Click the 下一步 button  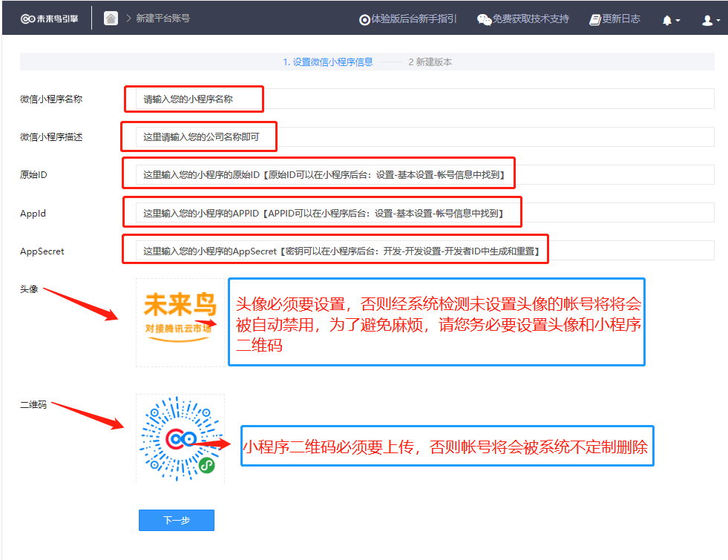pyautogui.click(x=177, y=520)
